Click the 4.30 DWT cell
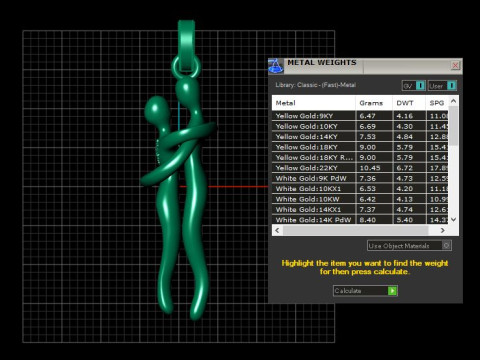This screenshot has height=360, width=480. [409, 126]
